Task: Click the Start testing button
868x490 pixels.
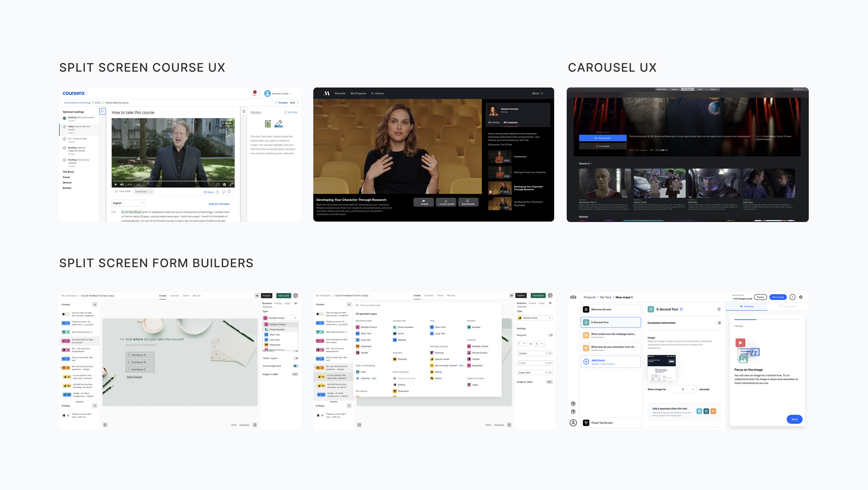Action: (778, 297)
